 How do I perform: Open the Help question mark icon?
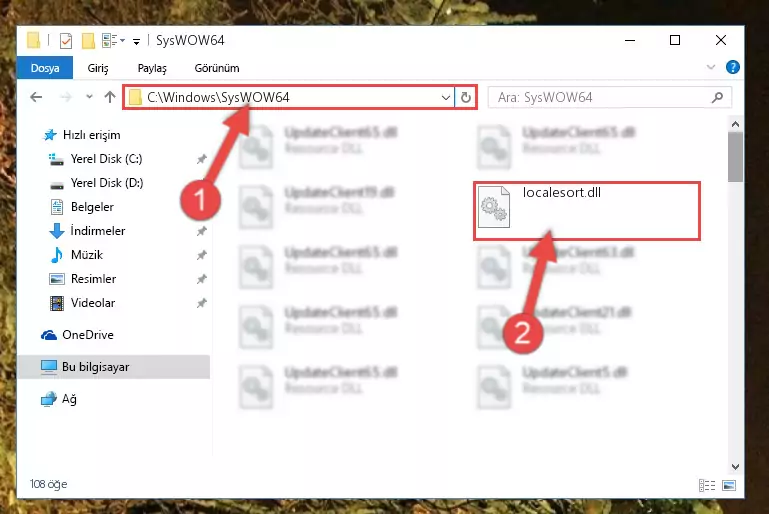(x=733, y=67)
